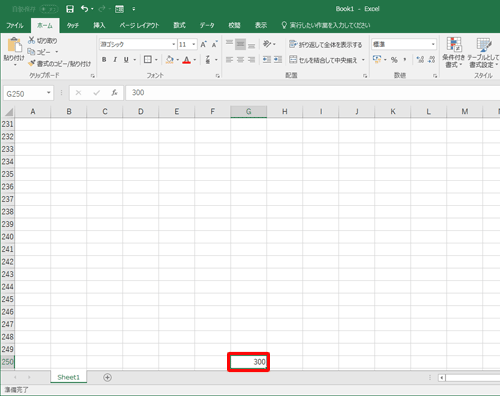Open the Copy options arrow
This screenshot has width=500, height=396.
[x=57, y=52]
